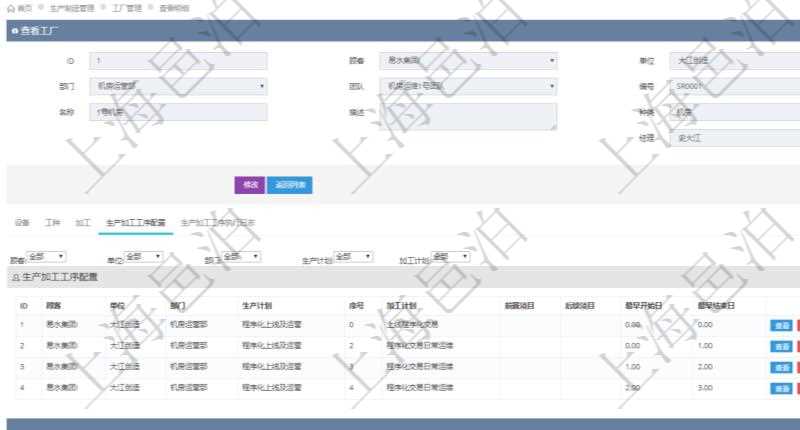
Task: Switch to the 设备 tab
Action: [x=22, y=222]
